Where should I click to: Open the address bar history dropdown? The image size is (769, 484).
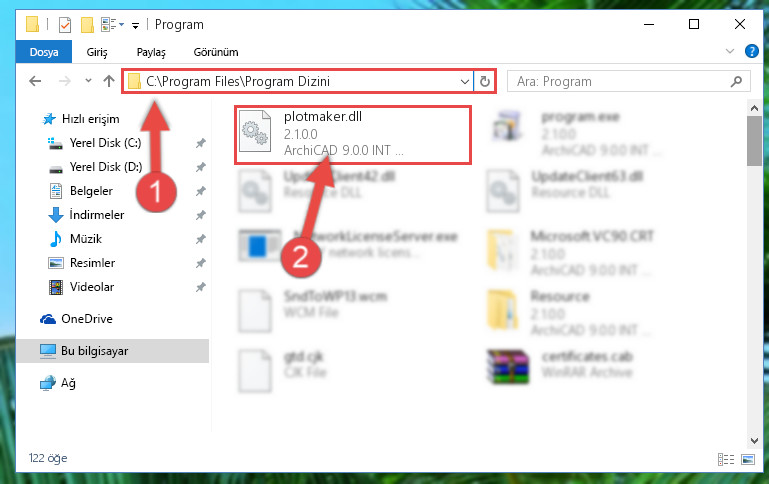tap(464, 81)
